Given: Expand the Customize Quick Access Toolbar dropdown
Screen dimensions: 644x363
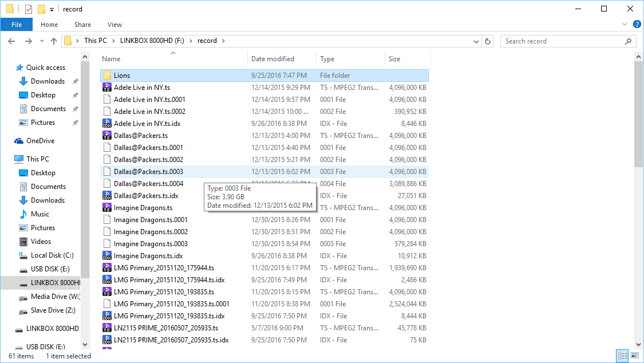Looking at the screenshot, I should [52, 10].
